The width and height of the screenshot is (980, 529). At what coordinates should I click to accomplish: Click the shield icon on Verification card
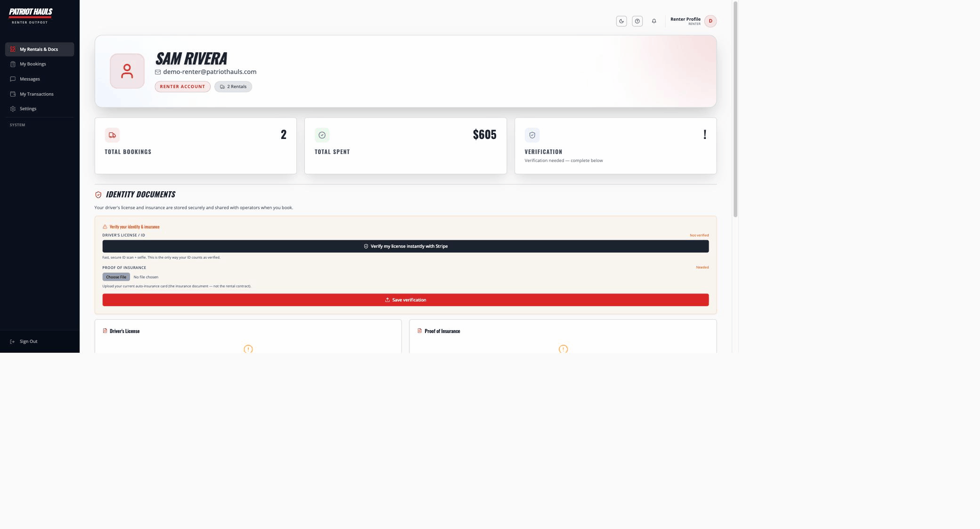532,135
